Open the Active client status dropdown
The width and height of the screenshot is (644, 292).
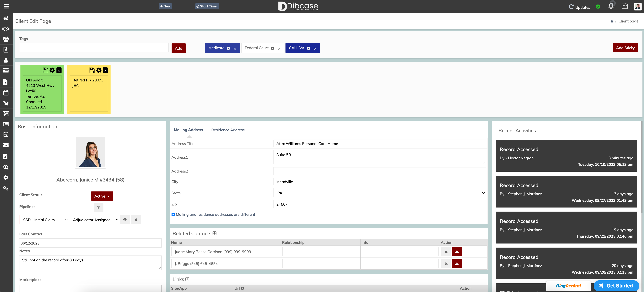[x=102, y=196]
